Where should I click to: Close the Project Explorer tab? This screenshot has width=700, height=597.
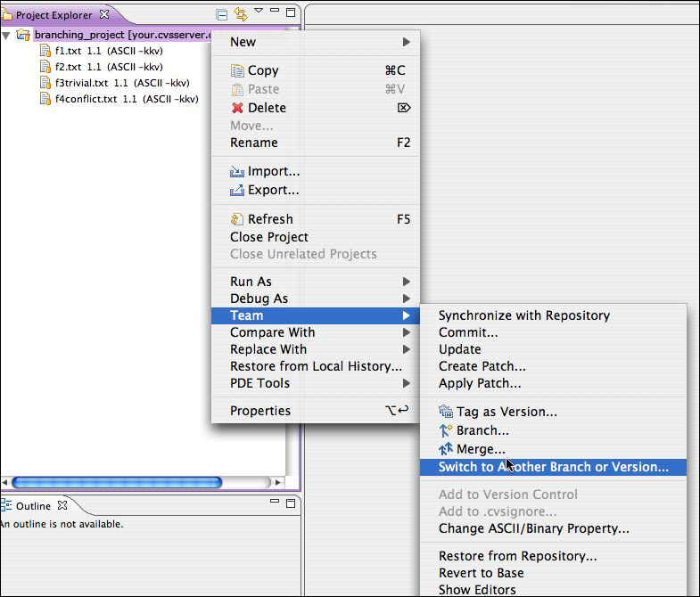point(104,14)
